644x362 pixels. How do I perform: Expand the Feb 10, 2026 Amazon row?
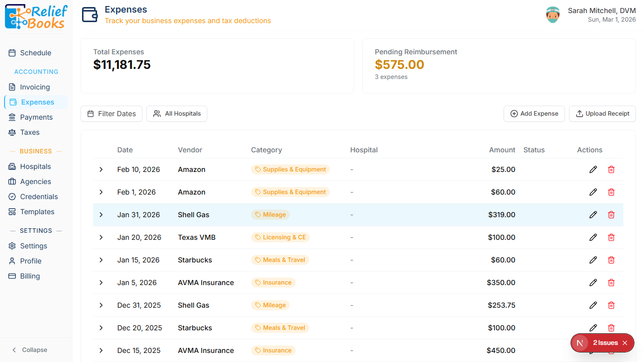(101, 169)
